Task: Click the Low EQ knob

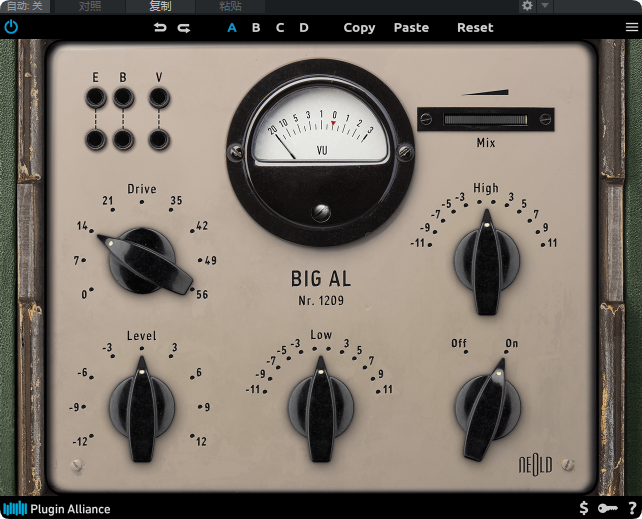Action: pyautogui.click(x=321, y=408)
